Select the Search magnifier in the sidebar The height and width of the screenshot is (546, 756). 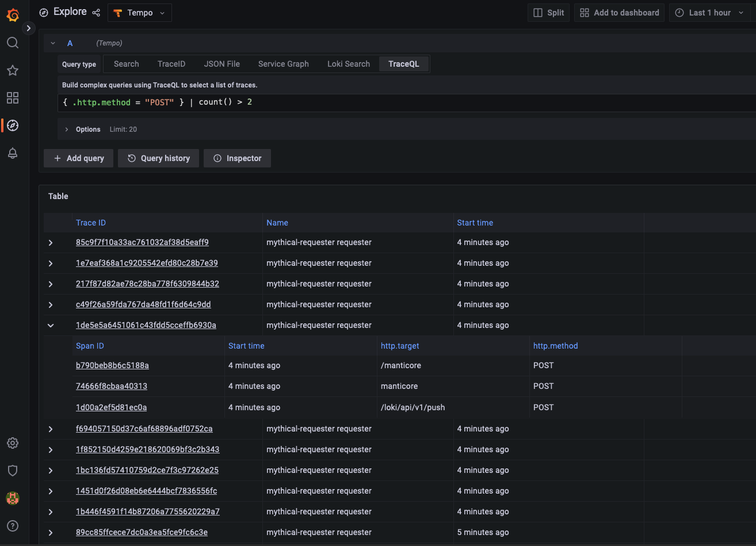coord(13,43)
